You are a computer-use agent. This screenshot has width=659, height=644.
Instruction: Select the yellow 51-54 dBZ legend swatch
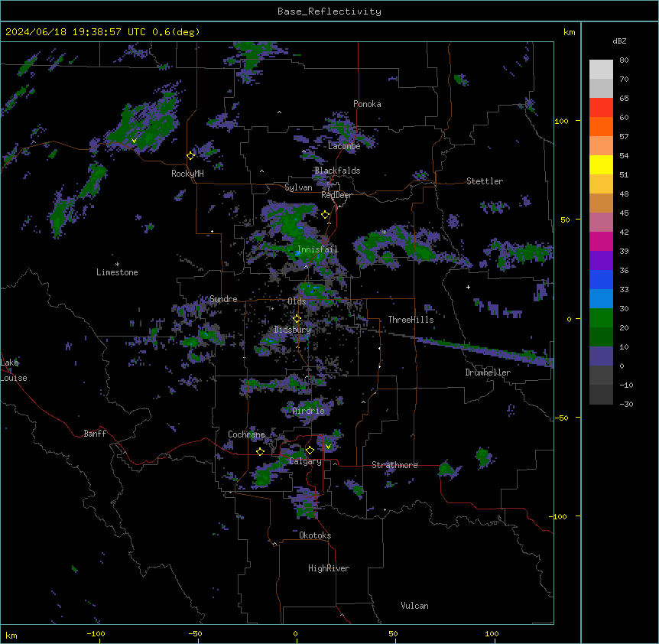(601, 165)
